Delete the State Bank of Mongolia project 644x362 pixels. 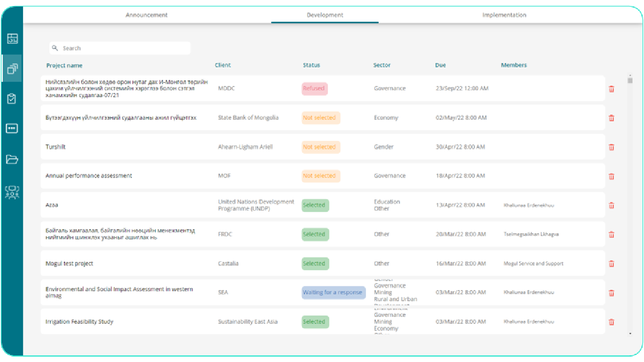[x=611, y=118]
